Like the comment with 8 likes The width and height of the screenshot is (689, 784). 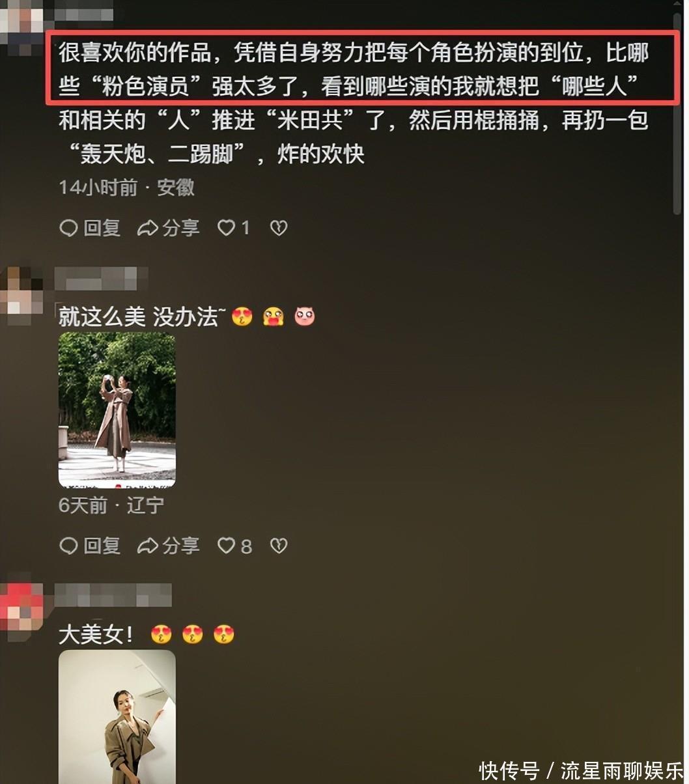[234, 546]
